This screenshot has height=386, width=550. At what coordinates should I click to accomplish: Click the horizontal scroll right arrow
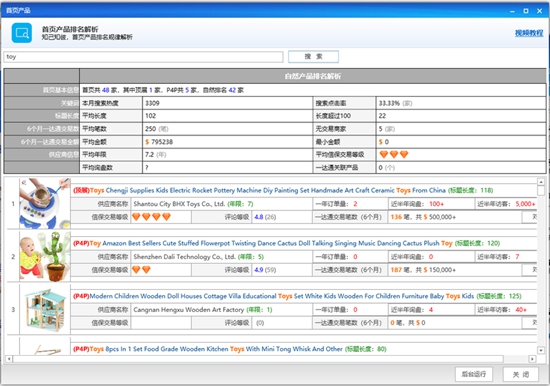tap(532, 359)
